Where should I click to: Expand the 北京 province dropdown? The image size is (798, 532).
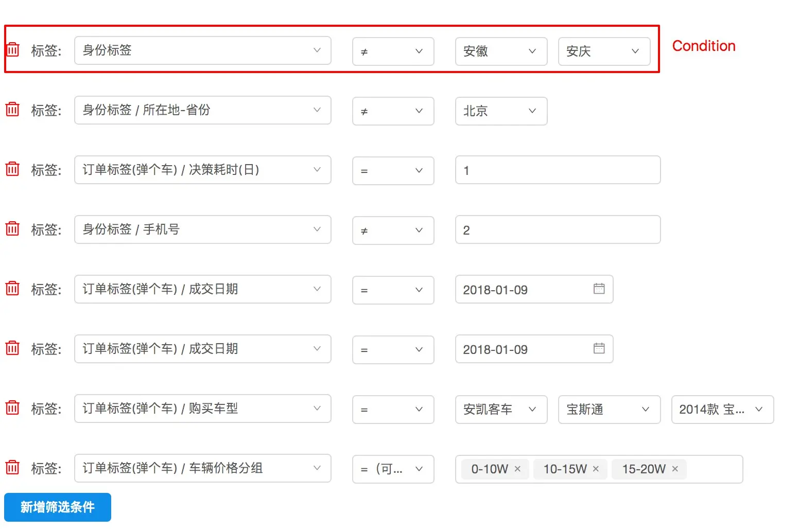point(501,111)
